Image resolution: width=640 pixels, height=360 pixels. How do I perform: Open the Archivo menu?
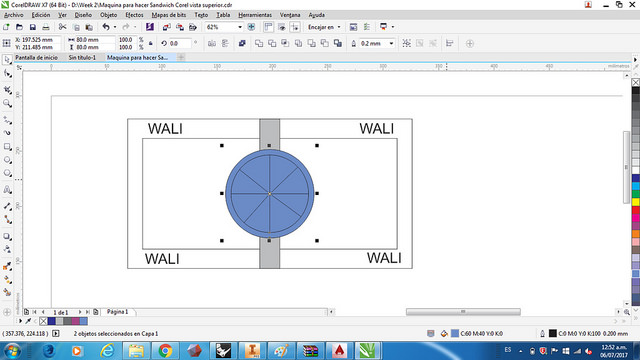pyautogui.click(x=13, y=15)
